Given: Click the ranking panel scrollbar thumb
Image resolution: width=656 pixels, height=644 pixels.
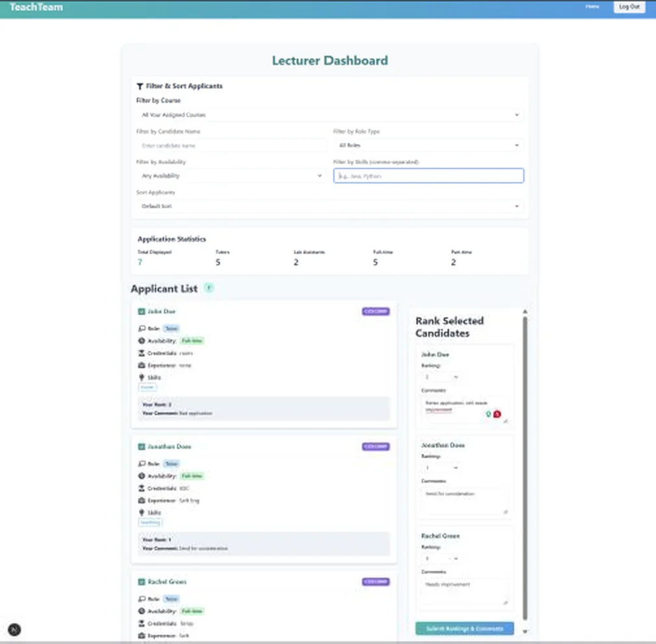Looking at the screenshot, I should point(525,468).
